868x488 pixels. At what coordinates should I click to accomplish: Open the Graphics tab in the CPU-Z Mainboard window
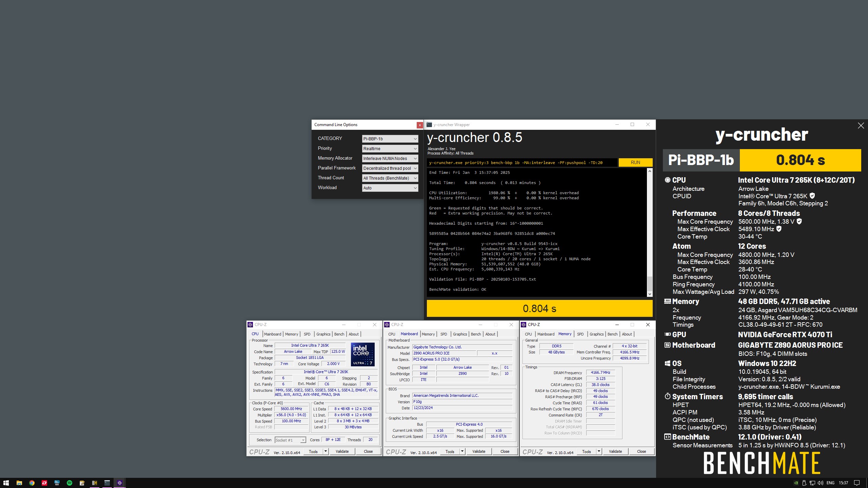point(460,334)
